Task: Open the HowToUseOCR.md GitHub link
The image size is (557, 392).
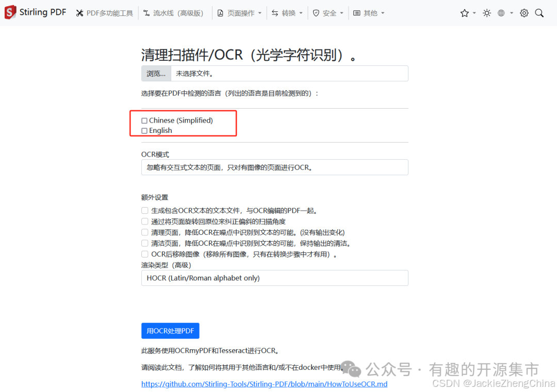Action: pyautogui.click(x=264, y=384)
